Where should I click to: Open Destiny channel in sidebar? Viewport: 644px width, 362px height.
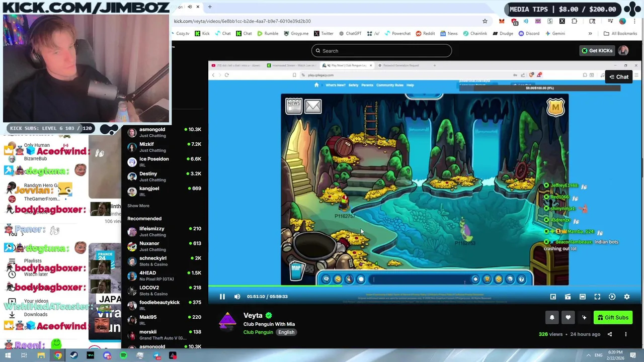pos(164,176)
